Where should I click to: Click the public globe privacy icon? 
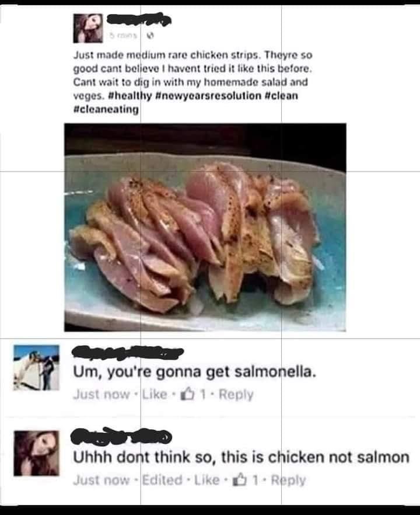[x=150, y=35]
